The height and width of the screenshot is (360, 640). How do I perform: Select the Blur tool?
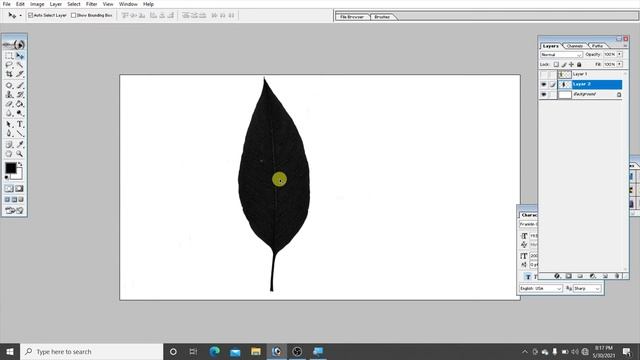[9, 113]
